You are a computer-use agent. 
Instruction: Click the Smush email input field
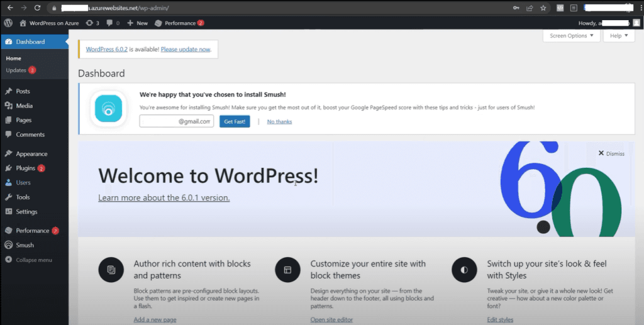(x=177, y=121)
